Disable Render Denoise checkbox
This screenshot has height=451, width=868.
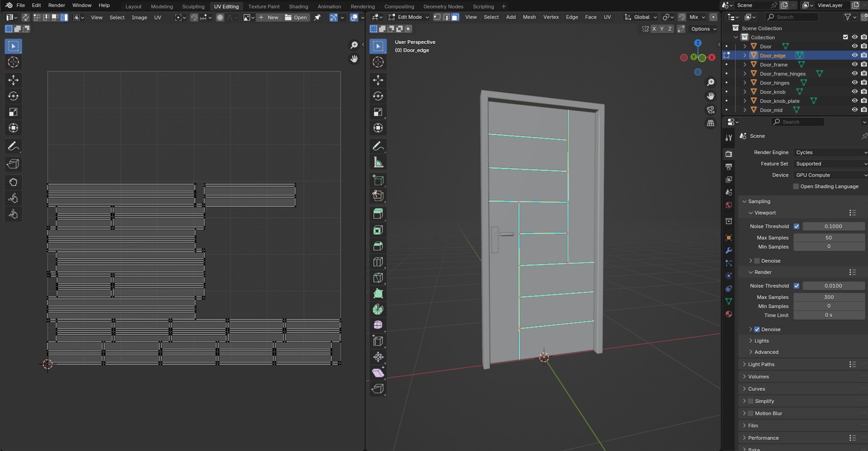tap(757, 329)
